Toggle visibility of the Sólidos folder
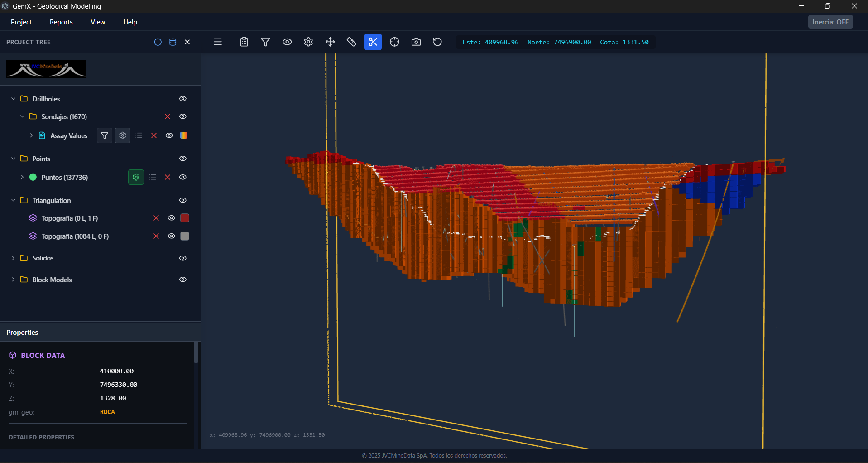This screenshot has height=463, width=868. pos(183,258)
